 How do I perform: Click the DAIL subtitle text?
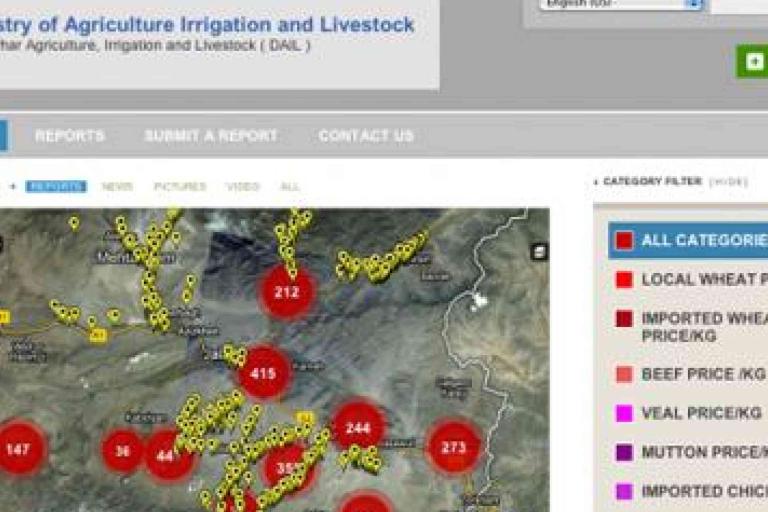[x=155, y=46]
